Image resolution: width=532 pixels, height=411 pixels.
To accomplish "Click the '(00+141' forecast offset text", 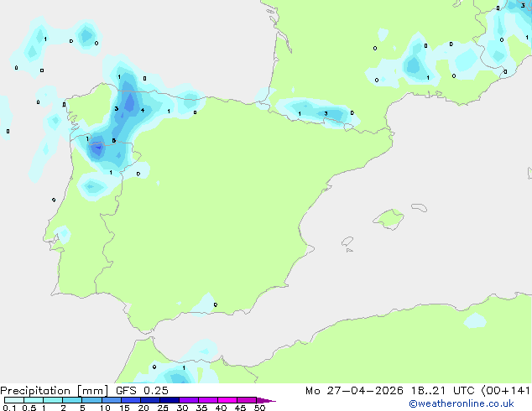I will click(x=506, y=391).
